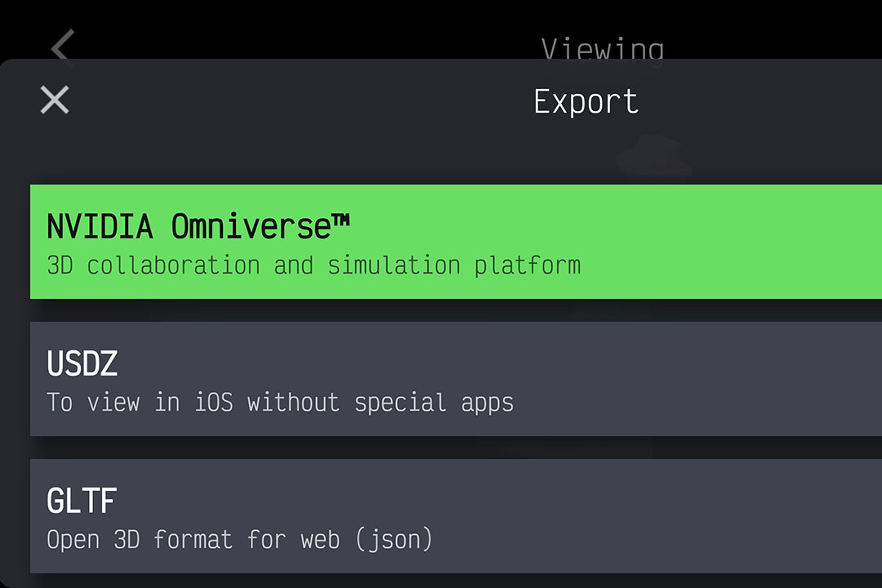Click the trademark symbol after Omniverse

tap(341, 219)
